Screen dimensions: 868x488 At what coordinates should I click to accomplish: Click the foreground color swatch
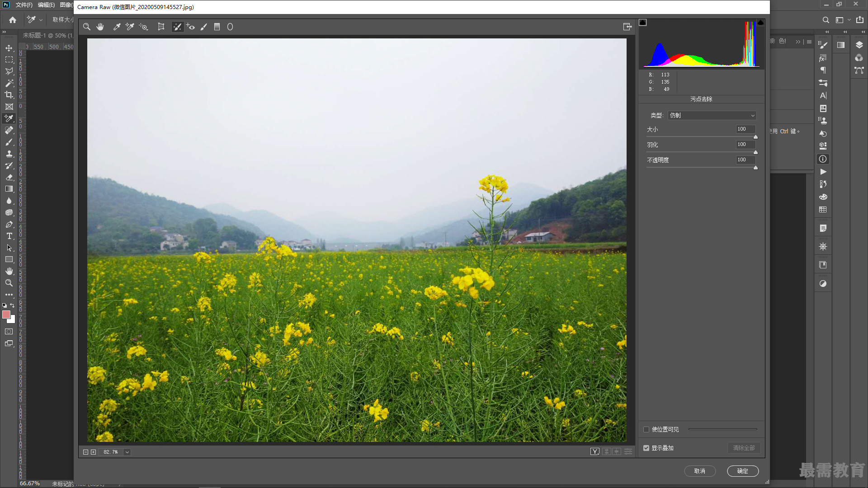pos(6,314)
